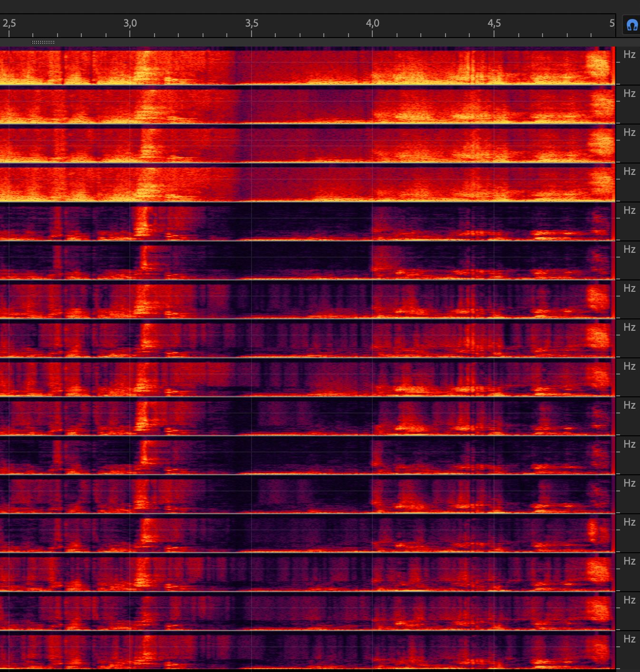Click the 4,5 mark on the time ruler
The height and width of the screenshot is (672, 640).
pyautogui.click(x=494, y=23)
